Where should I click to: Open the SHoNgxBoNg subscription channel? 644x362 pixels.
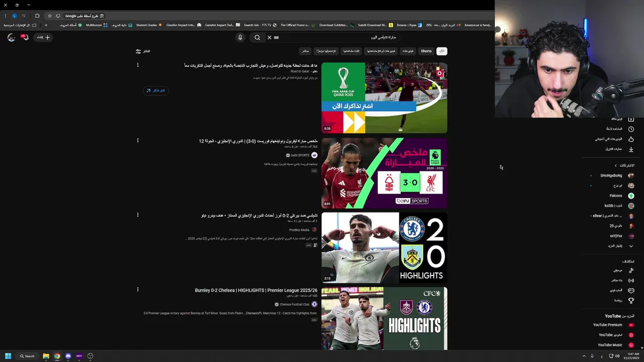(x=612, y=175)
